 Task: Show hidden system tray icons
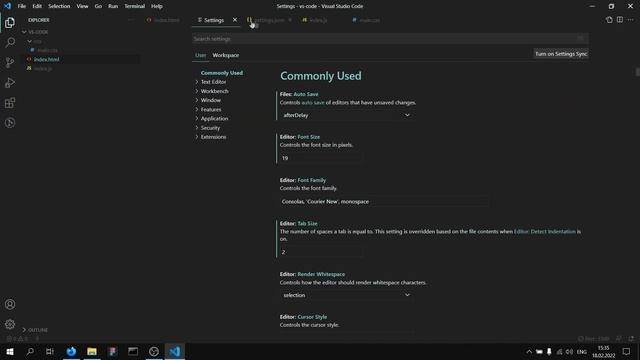point(529,351)
